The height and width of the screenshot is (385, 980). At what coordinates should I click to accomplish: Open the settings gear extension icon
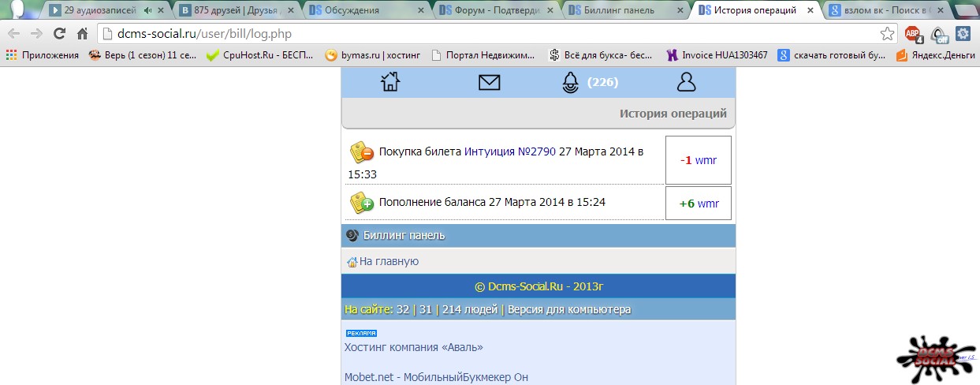(963, 34)
